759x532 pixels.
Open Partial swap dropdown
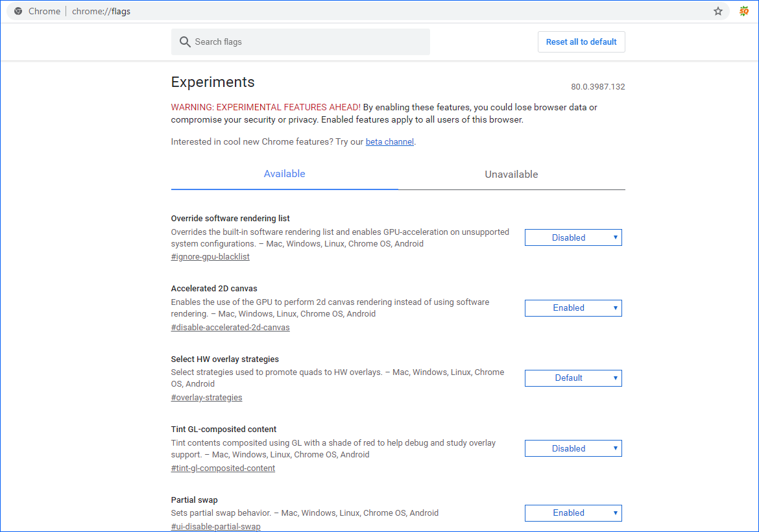coord(573,513)
